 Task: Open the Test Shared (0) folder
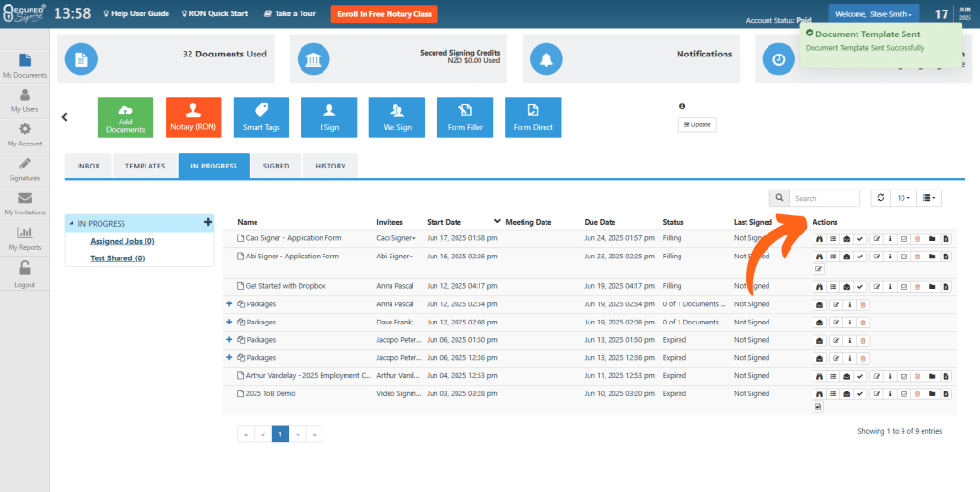pyautogui.click(x=117, y=258)
